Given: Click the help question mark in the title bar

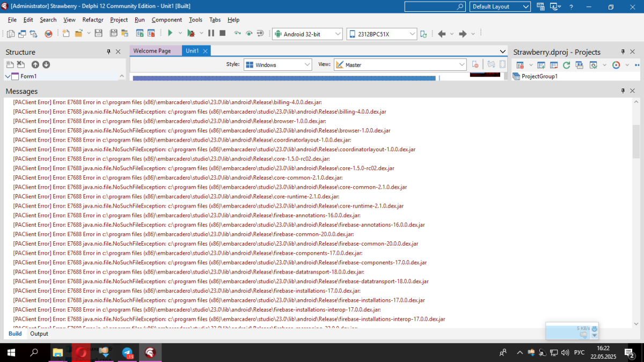Looking at the screenshot, I should pos(571,6).
